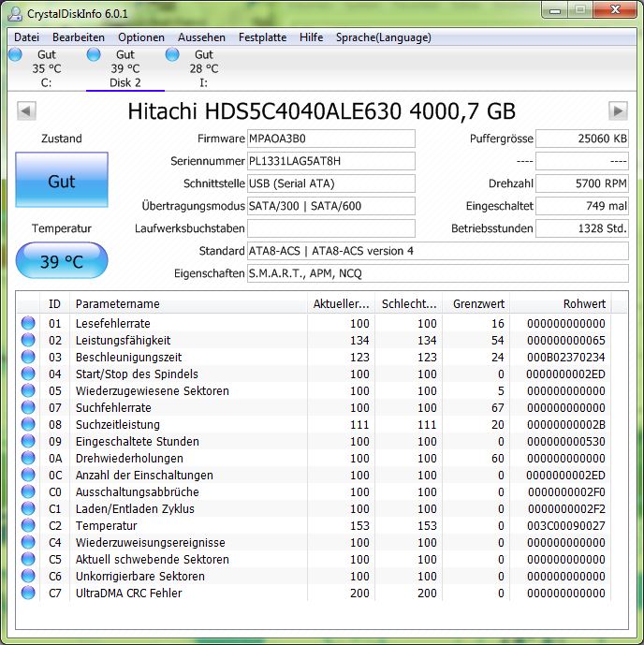This screenshot has width=644, height=645.
Task: Click status orb for C5 Aktuell schwebende Sektoren
Action: 28,559
